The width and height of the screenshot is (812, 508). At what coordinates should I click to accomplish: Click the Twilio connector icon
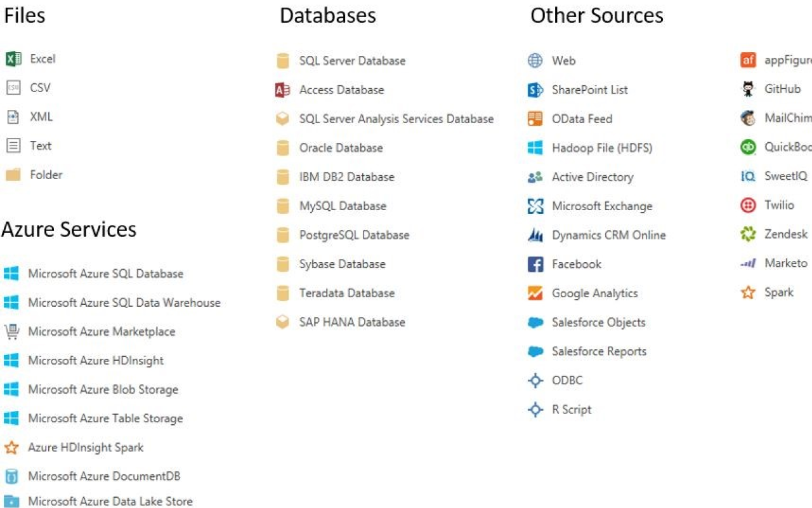pos(748,205)
